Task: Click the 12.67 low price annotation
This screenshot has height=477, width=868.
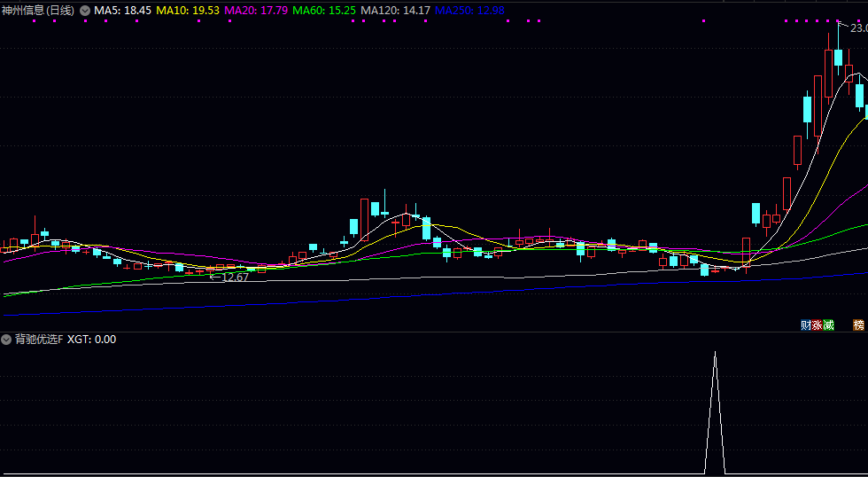Action: [x=235, y=277]
